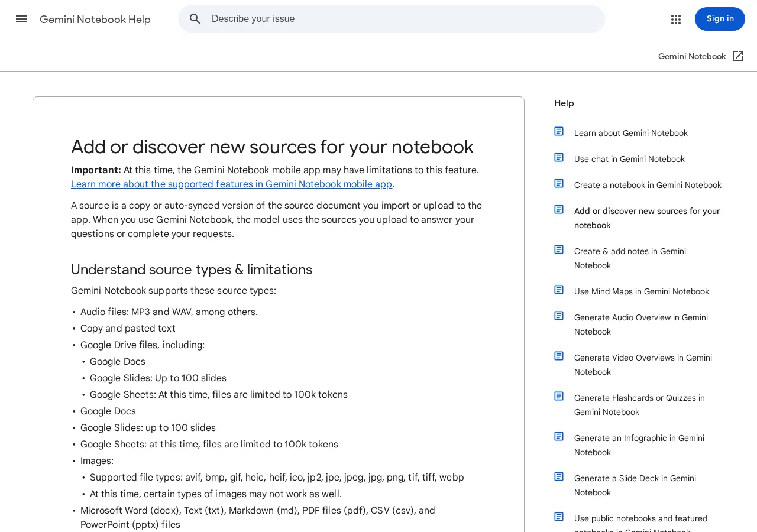
Task: Open Create & add notes article
Action: (x=630, y=258)
